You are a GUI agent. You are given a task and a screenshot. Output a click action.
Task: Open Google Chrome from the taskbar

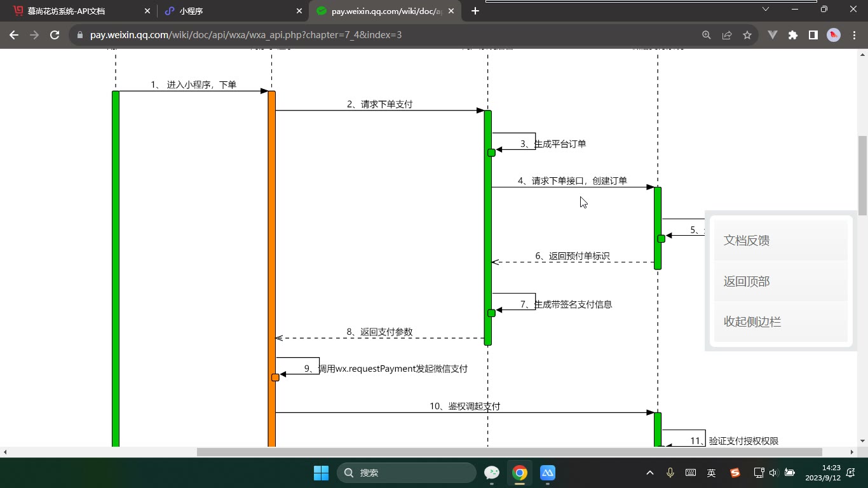point(520,473)
